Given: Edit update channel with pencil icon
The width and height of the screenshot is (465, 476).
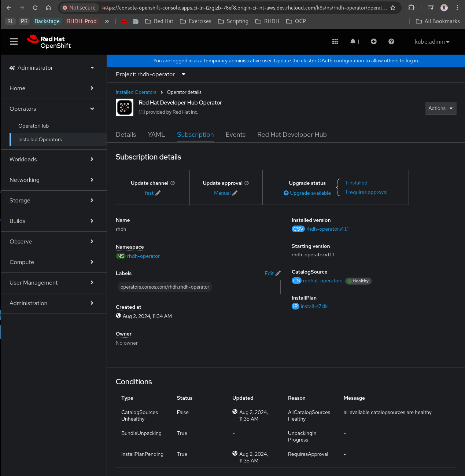Looking at the screenshot, I should (158, 193).
